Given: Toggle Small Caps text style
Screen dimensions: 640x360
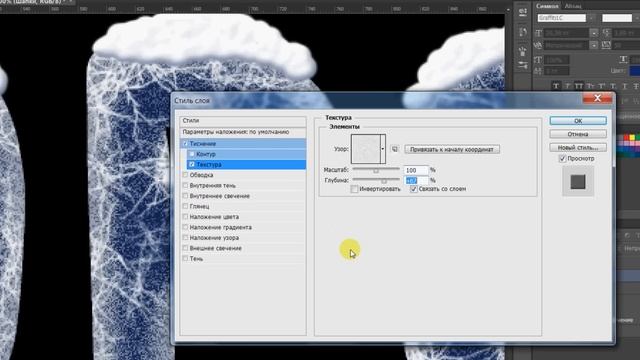Looking at the screenshot, I should point(590,86).
